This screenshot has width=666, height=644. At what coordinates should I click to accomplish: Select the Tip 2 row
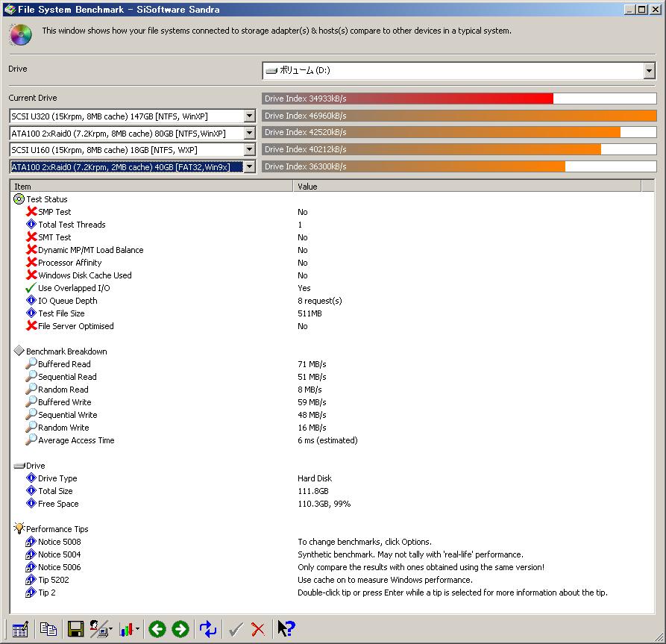(x=331, y=593)
